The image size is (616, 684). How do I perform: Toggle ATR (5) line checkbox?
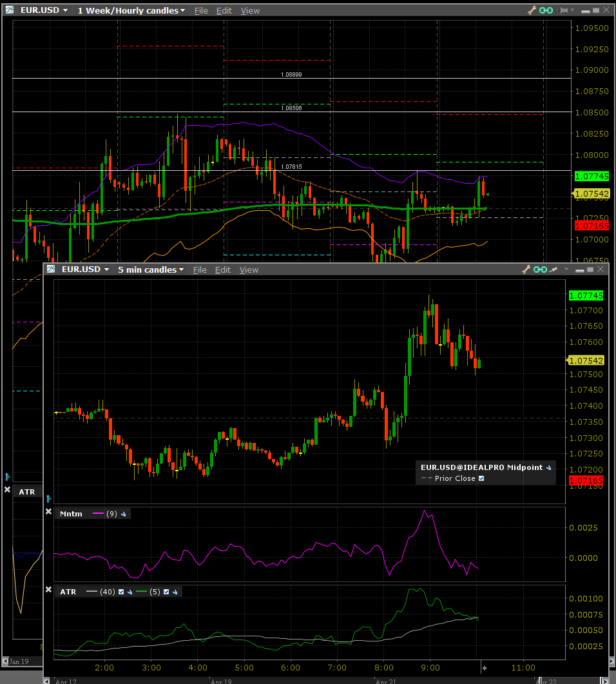pyautogui.click(x=166, y=592)
